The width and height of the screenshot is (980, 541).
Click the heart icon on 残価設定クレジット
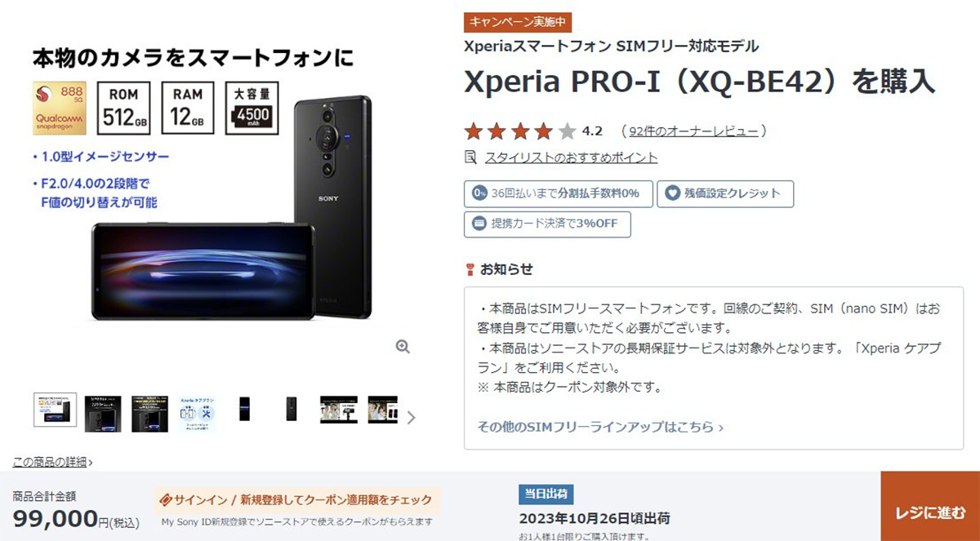[672, 194]
